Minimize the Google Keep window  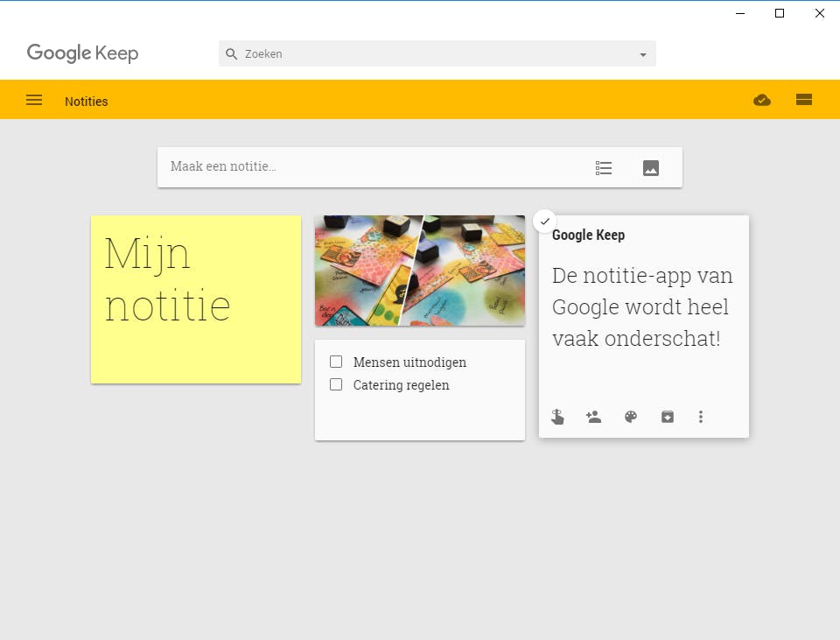coord(740,13)
